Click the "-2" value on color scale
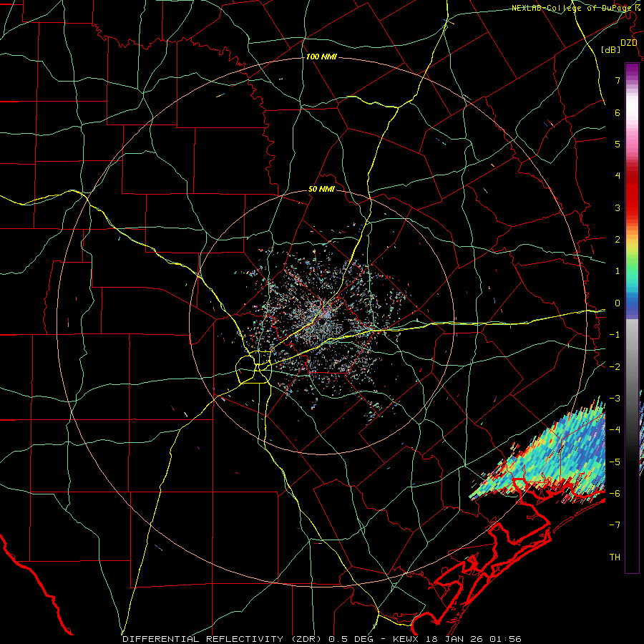Image resolution: width=644 pixels, height=644 pixels. coord(615,366)
